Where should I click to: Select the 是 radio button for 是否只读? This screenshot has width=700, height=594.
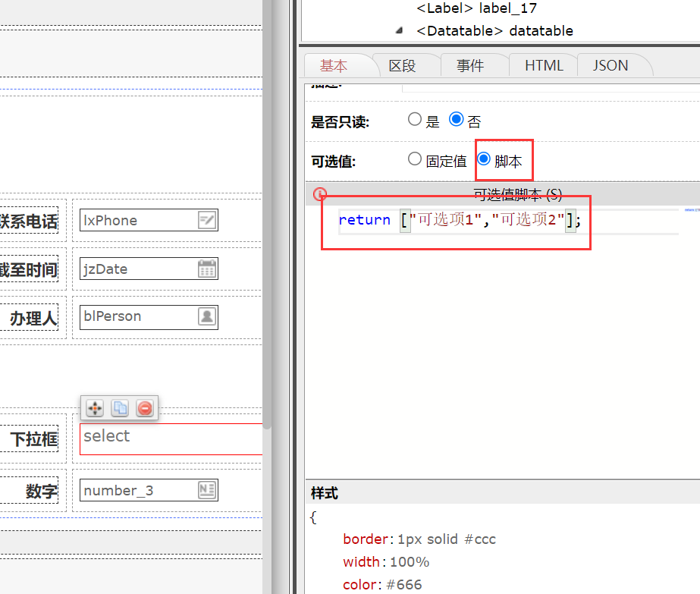click(x=415, y=118)
